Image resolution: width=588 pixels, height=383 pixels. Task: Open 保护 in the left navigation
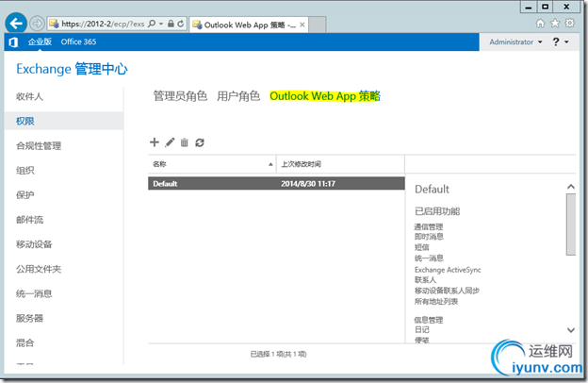tap(25, 195)
